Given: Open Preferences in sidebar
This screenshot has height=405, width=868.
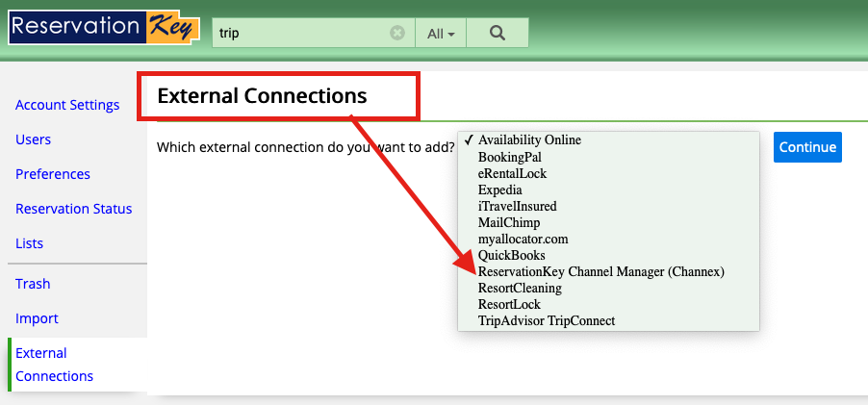Looking at the screenshot, I should pos(53,174).
